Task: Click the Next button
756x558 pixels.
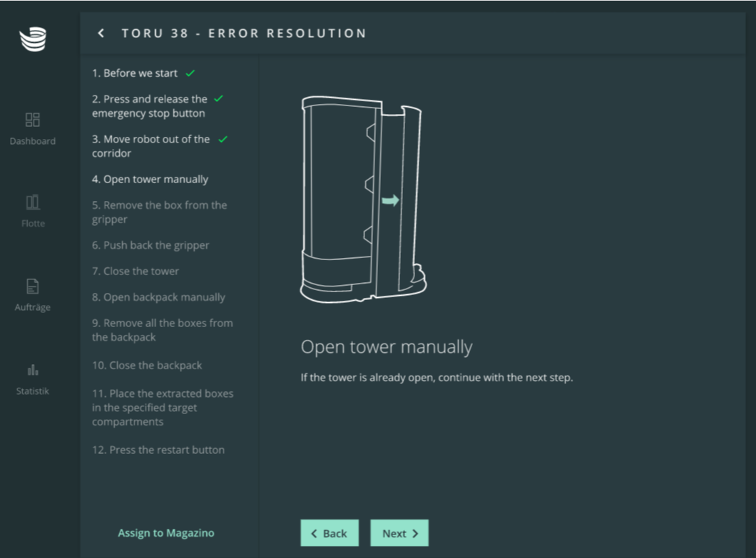Action: click(x=399, y=533)
